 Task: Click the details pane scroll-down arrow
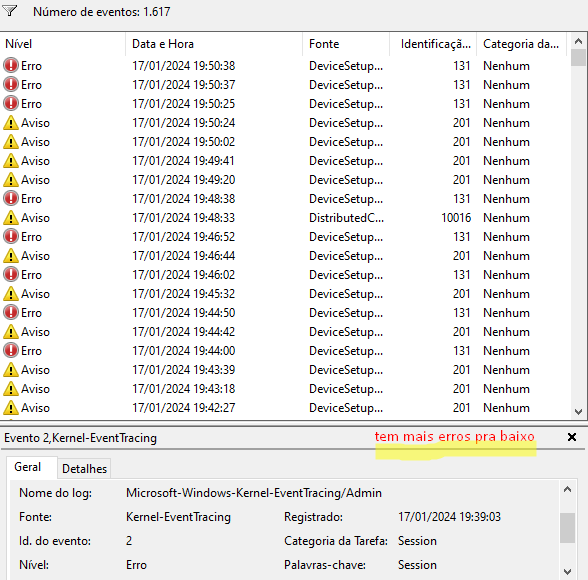pos(567,572)
